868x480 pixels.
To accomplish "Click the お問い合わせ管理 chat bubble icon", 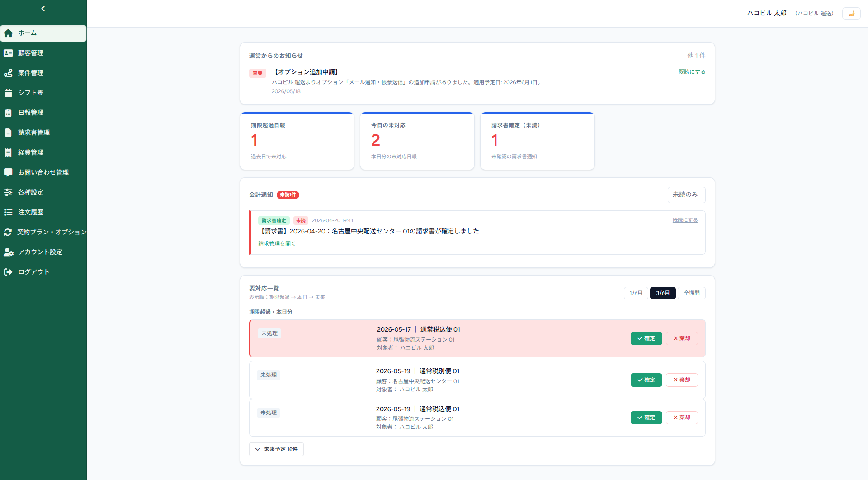I will point(8,172).
